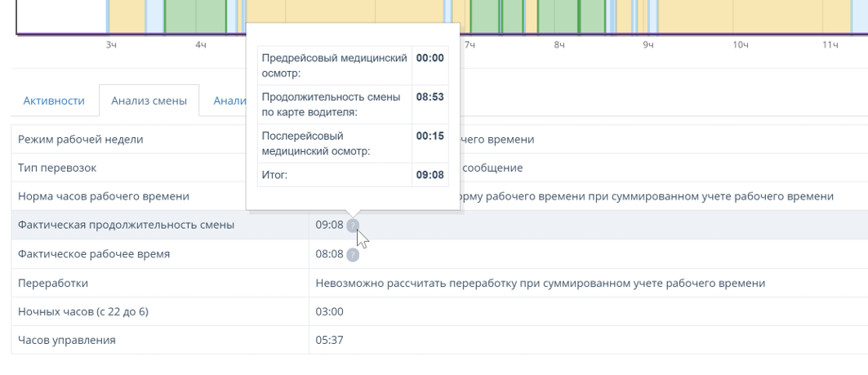This screenshot has height=375, width=868.
Task: Click the Ночных часов value 03:00
Action: tap(328, 311)
